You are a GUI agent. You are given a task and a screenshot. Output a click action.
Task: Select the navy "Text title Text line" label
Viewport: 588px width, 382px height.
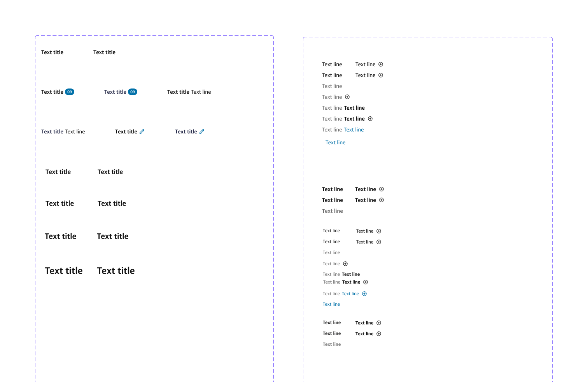coord(63,131)
